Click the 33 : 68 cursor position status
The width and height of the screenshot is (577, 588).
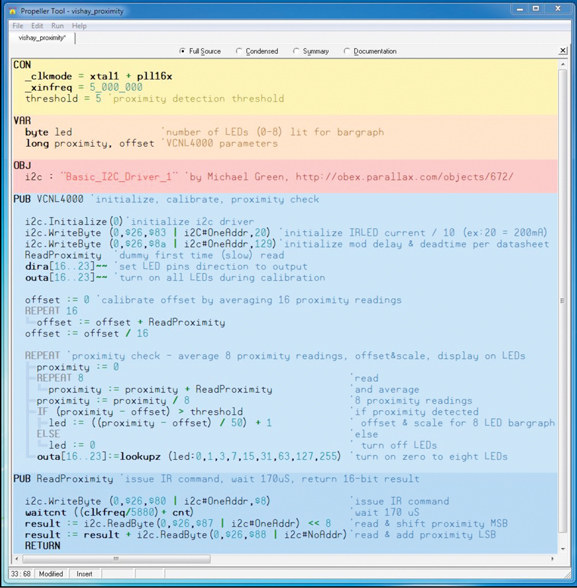[20, 574]
